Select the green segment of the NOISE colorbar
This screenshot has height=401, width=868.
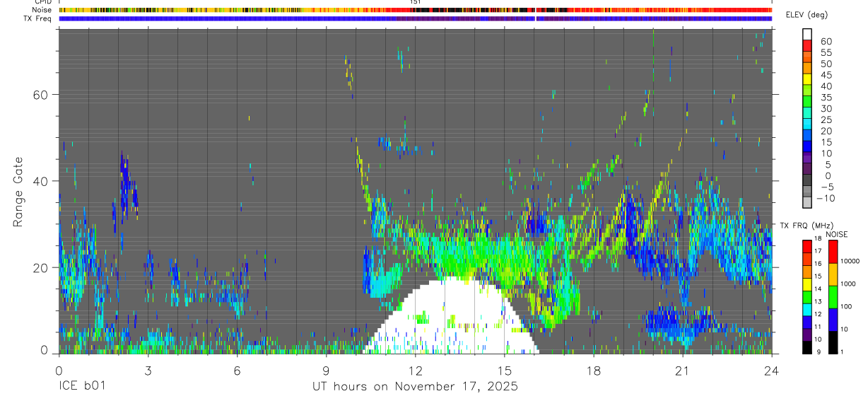(x=833, y=297)
